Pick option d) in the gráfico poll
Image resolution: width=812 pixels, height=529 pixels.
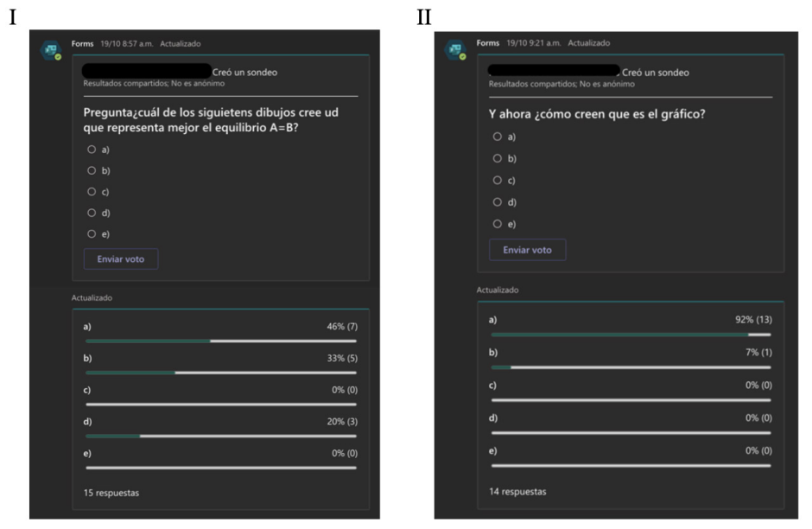[497, 201]
